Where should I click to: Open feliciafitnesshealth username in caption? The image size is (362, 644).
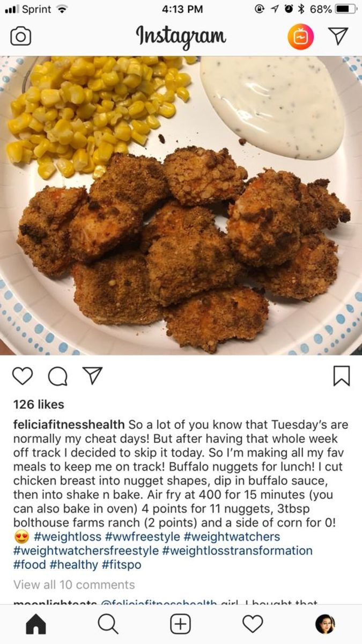69,425
